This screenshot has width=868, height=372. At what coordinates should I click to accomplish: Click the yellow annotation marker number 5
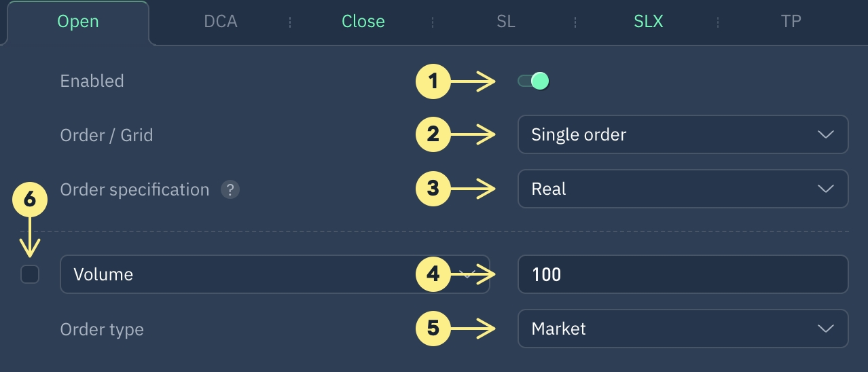pyautogui.click(x=433, y=329)
